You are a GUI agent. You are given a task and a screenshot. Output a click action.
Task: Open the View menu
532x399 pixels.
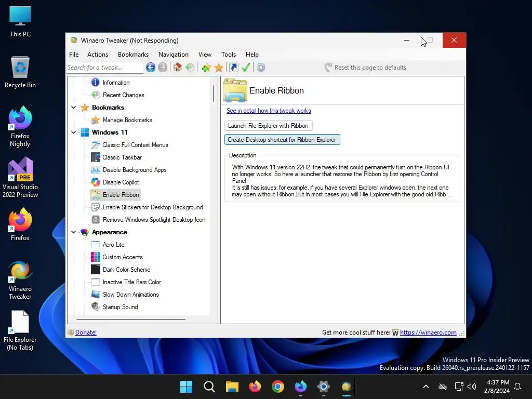point(205,54)
